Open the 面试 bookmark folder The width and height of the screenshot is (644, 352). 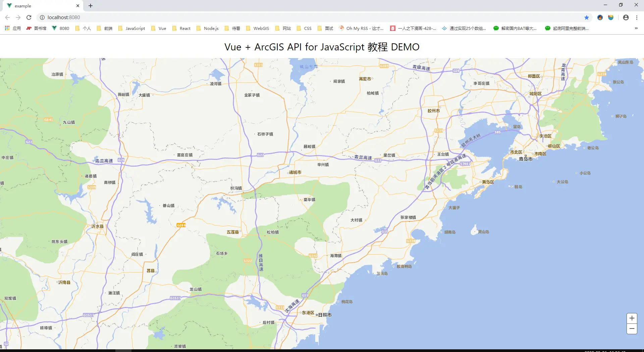click(325, 29)
